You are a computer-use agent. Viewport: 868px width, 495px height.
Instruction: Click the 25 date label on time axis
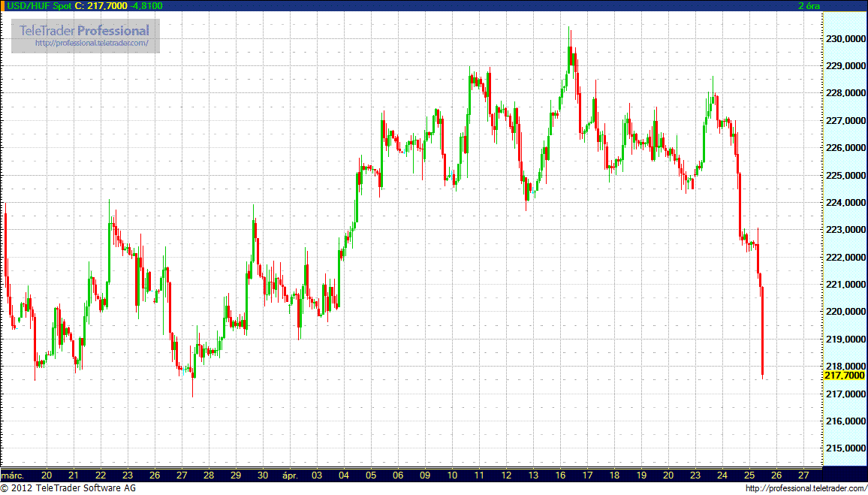(x=749, y=475)
